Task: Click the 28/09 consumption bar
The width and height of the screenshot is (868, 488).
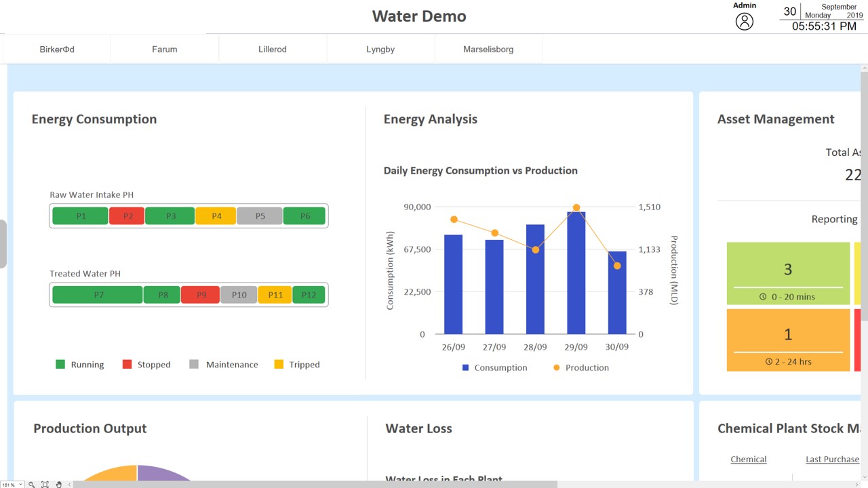Action: coord(535,279)
